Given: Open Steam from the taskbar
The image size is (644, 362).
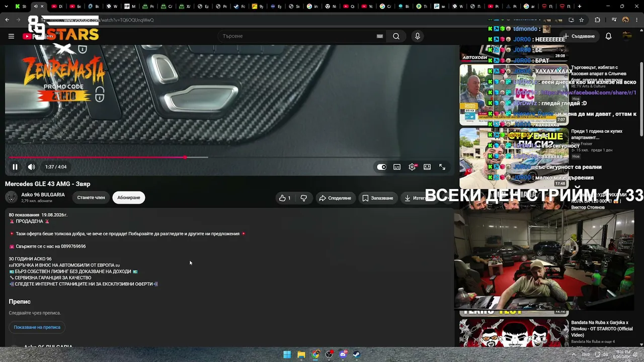Looking at the screenshot, I should tap(356, 354).
